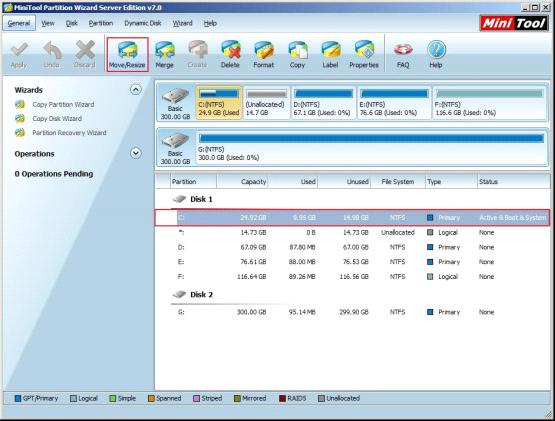Viewport: 555px width, 421px height.
Task: Launch the Partition Recovery Wizard
Action: click(x=69, y=133)
